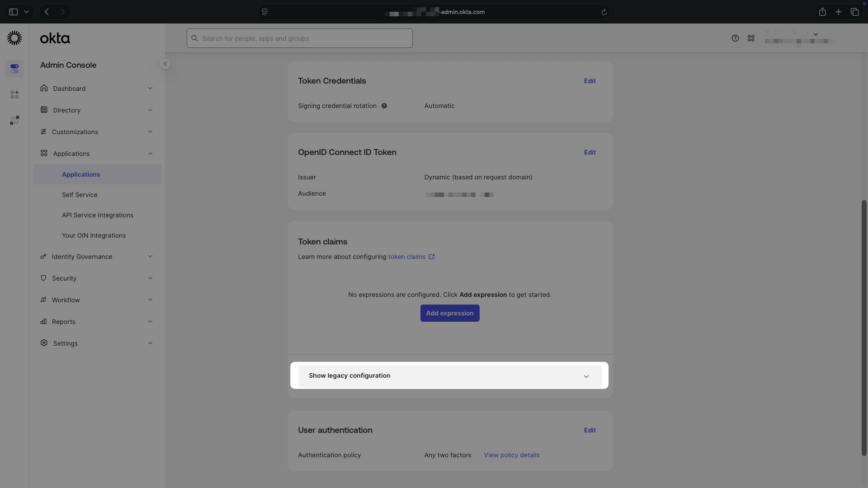868x488 pixels.
Task: Collapse the navigation sidebar with the arrow icon
Action: 165,64
